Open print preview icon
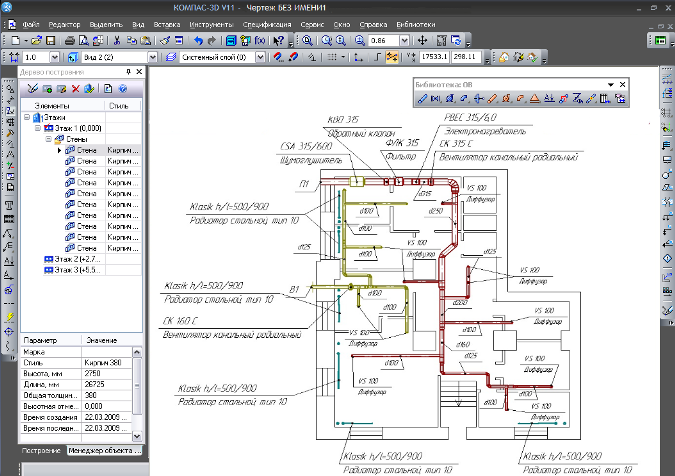This screenshot has height=476, width=675. pyautogui.click(x=84, y=40)
